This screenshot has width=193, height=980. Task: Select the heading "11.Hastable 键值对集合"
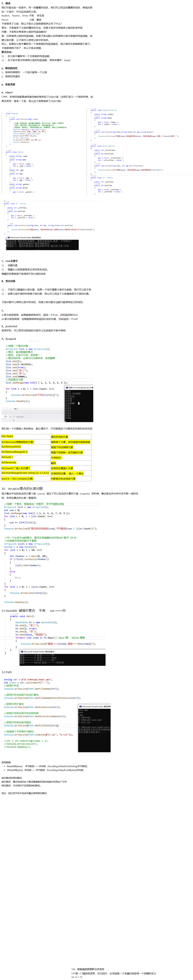pos(18,611)
